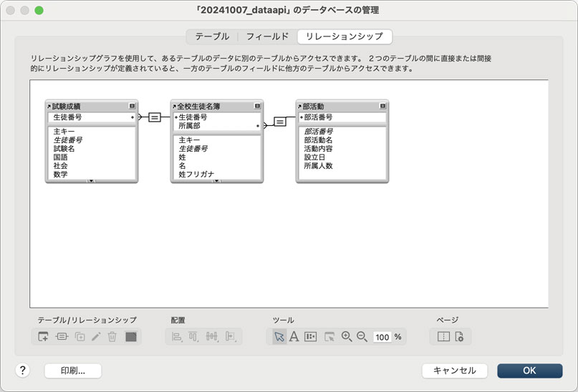Switch to the フィールド tab
The image size is (578, 392).
pos(267,36)
